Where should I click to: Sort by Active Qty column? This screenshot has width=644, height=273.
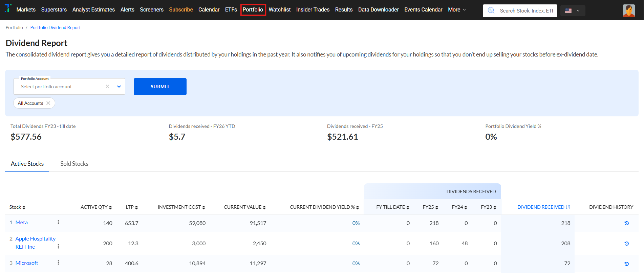pyautogui.click(x=96, y=207)
